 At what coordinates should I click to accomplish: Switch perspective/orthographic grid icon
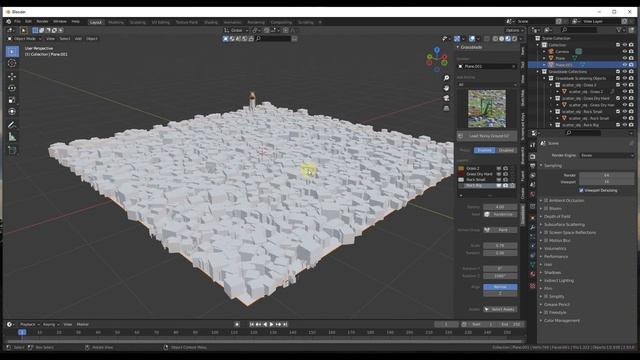tap(446, 108)
